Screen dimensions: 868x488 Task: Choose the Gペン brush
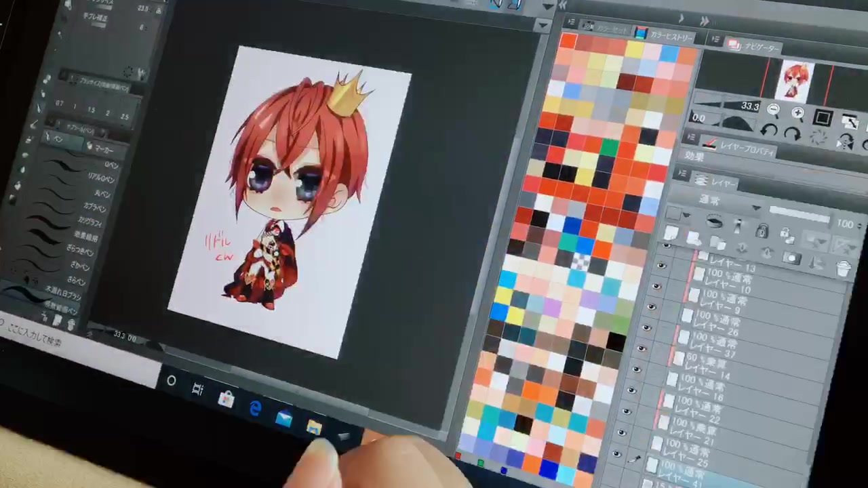(x=81, y=165)
